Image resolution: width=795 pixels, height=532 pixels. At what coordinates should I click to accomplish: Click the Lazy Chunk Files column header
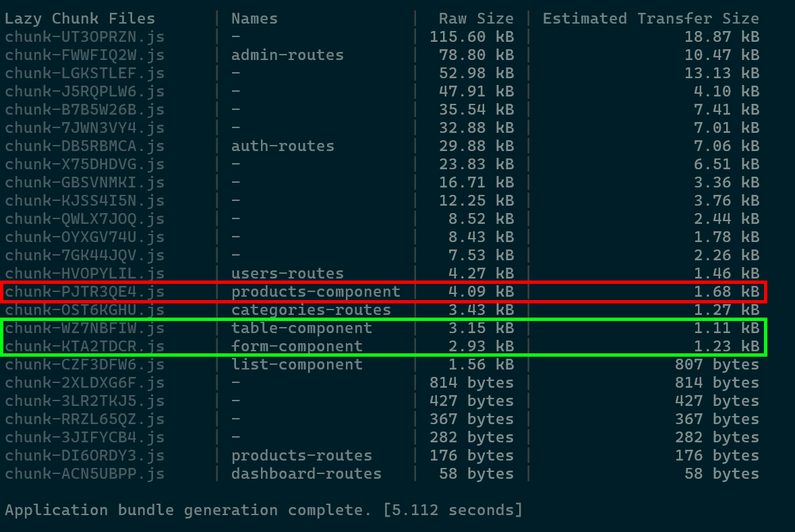[80, 19]
